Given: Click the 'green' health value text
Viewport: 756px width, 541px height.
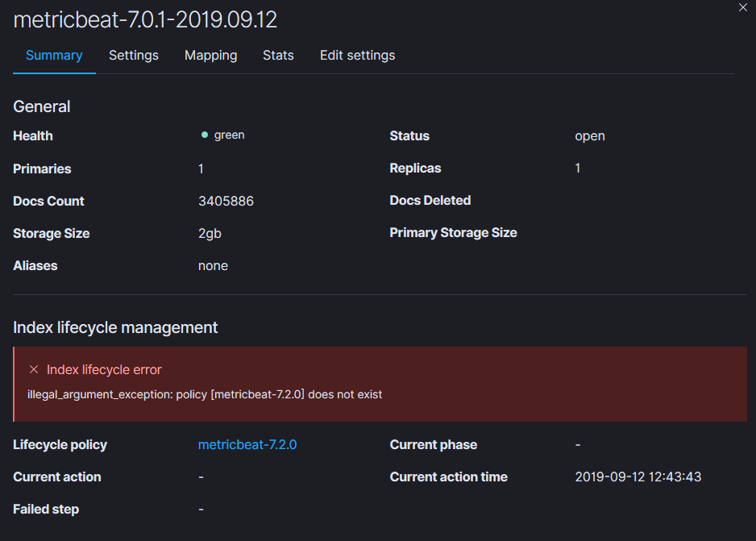Looking at the screenshot, I should 229,135.
